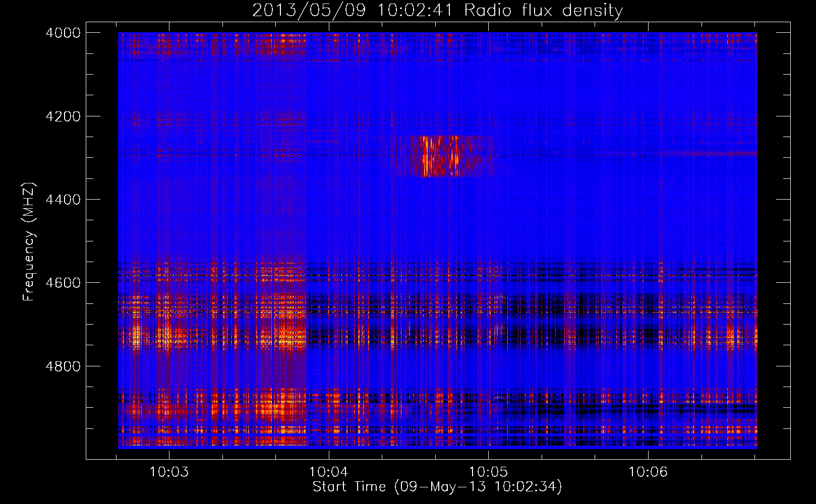Click the 10:05 time axis label

pos(488,472)
